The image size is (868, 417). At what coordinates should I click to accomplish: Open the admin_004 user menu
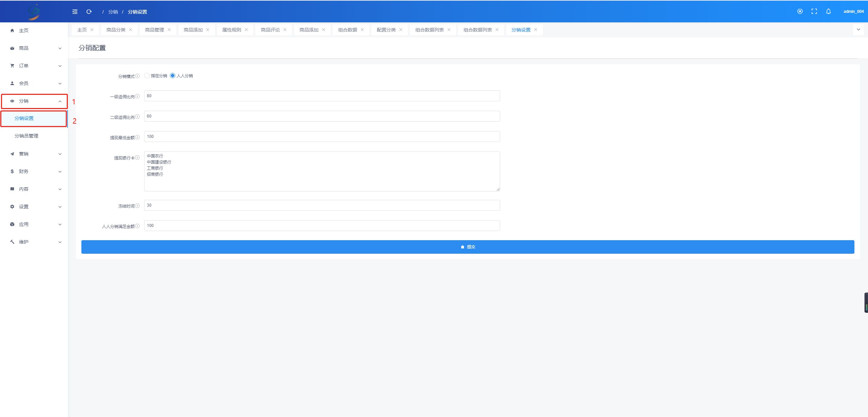tap(853, 11)
